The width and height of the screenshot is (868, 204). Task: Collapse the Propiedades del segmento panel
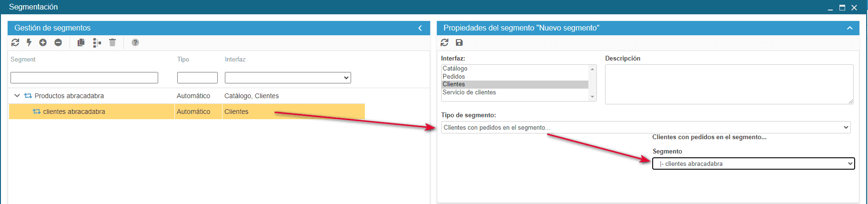coord(849,28)
